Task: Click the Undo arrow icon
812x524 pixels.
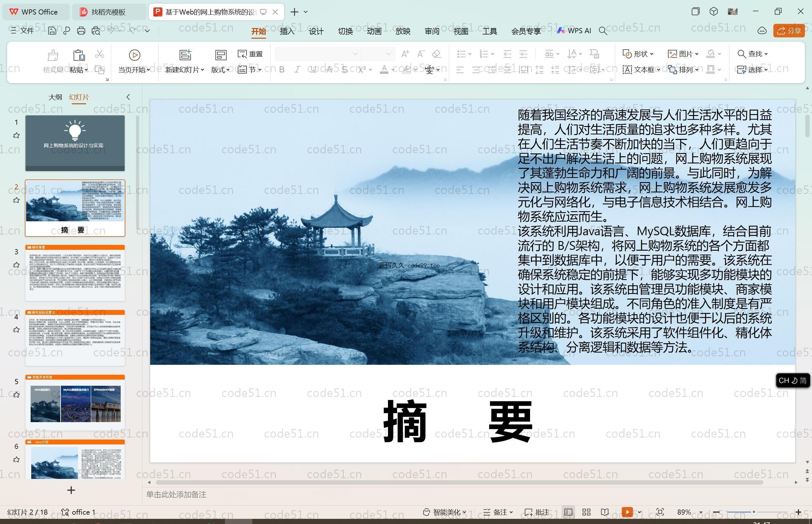Action: (x=111, y=31)
